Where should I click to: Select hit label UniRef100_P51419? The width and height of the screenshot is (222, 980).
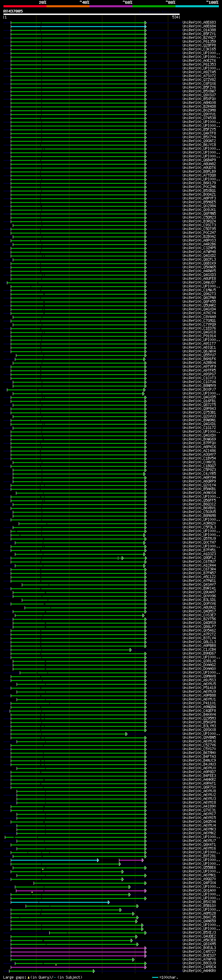click(199, 688)
